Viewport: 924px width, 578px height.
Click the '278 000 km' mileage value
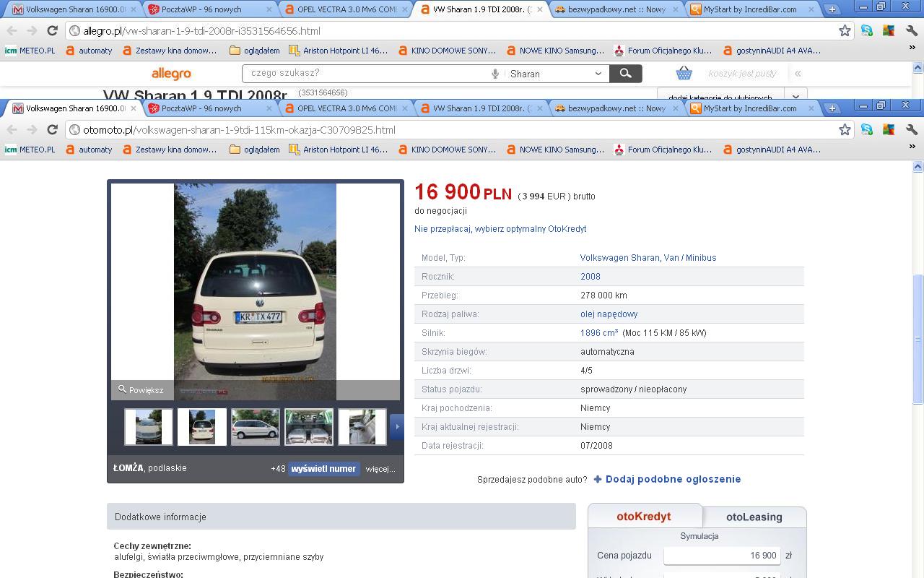[603, 295]
